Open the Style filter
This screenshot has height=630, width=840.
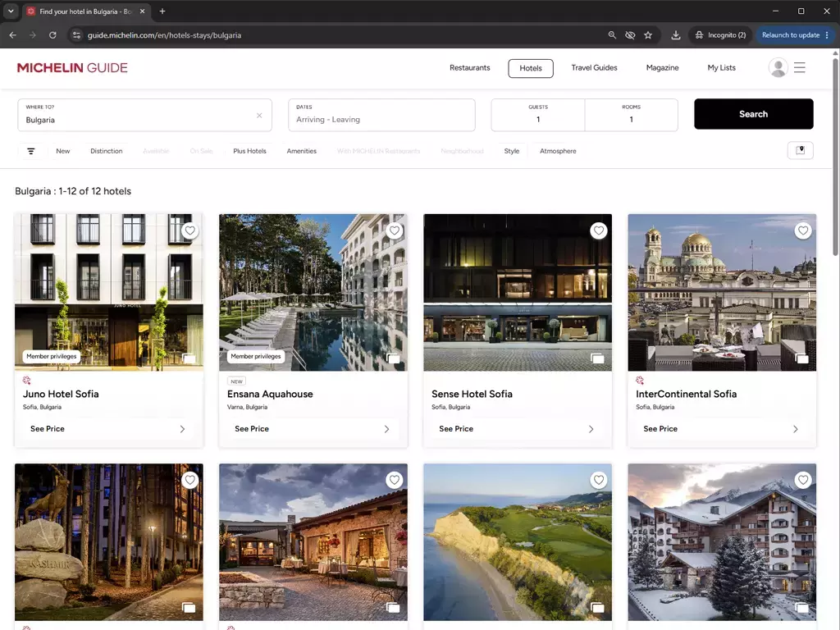click(512, 151)
